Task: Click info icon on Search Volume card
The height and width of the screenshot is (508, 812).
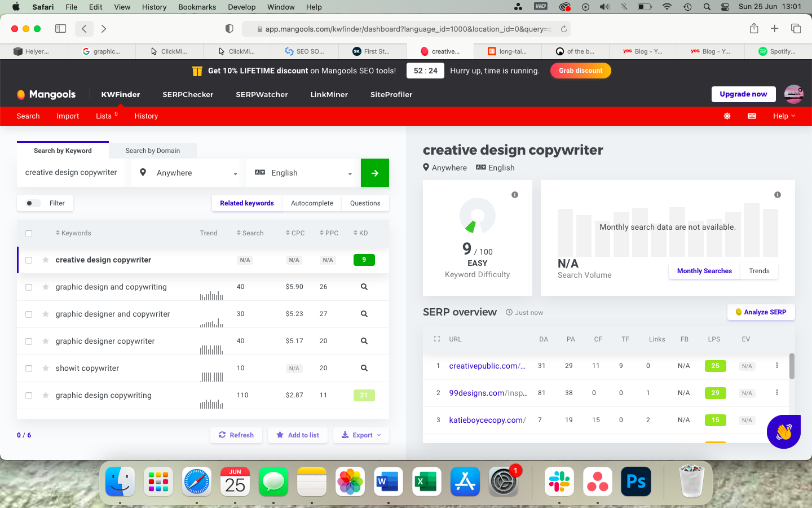Action: (778, 195)
